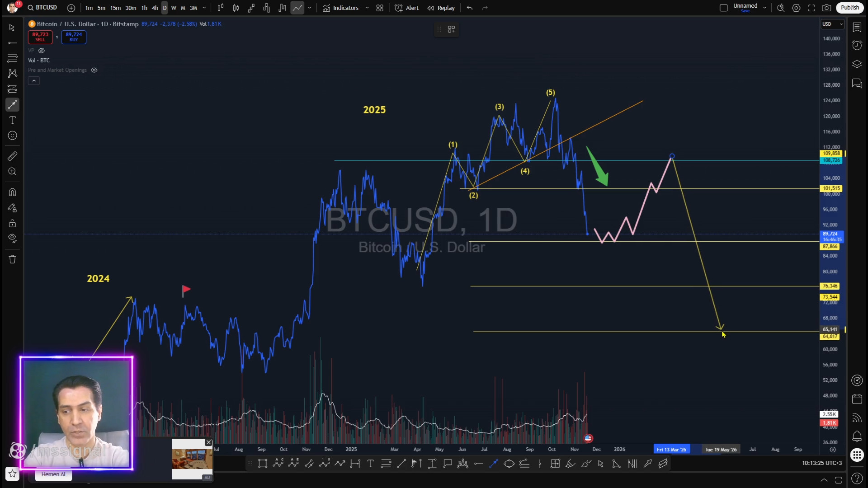The image size is (868, 488).
Task: Select the arrow cursor tool in left toolbar
Action: coord(12,28)
